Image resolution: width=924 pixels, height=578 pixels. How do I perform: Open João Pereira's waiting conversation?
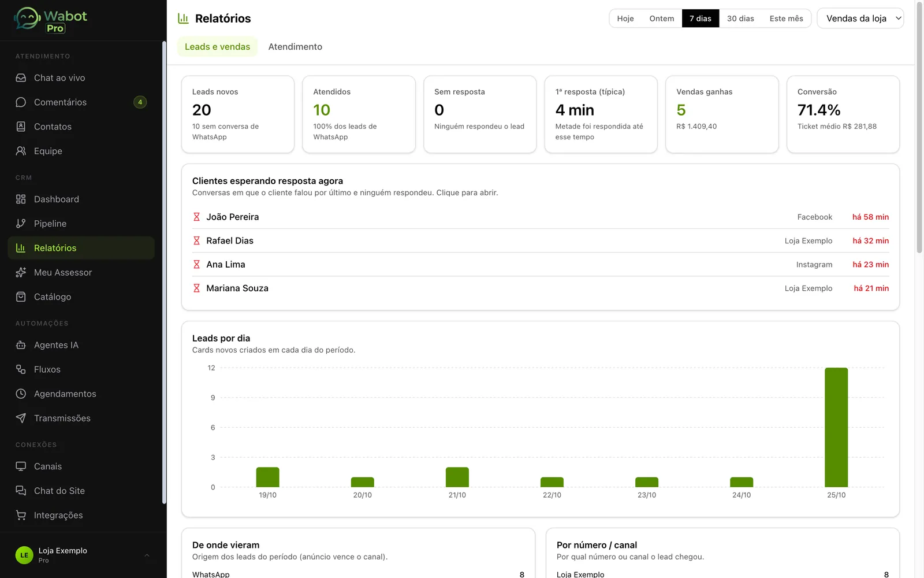tap(541, 217)
